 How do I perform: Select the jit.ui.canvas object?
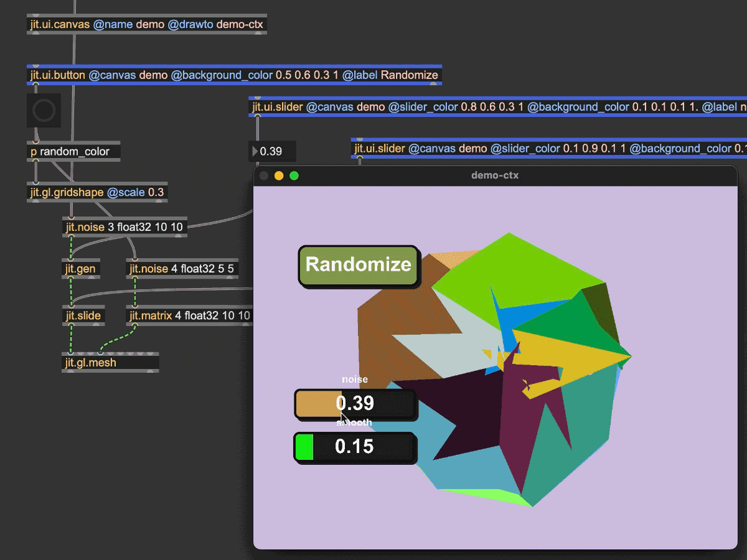(x=146, y=24)
